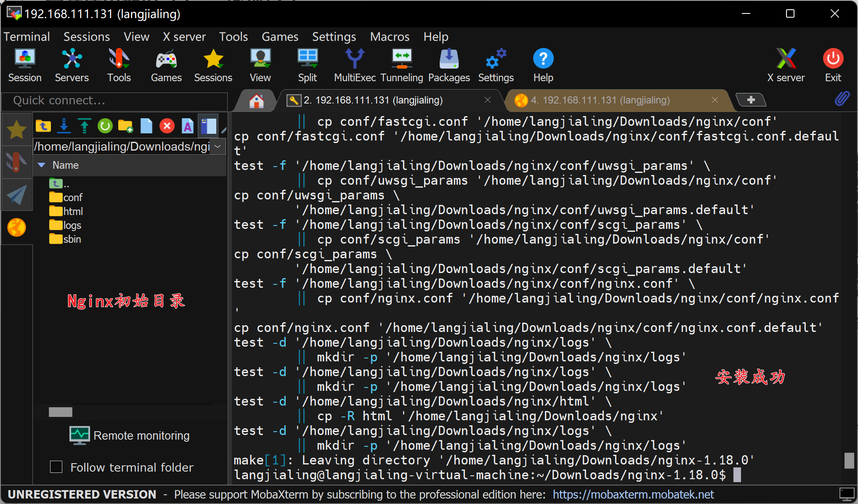
Task: Click the status bar monitor icon
Action: pos(846,494)
